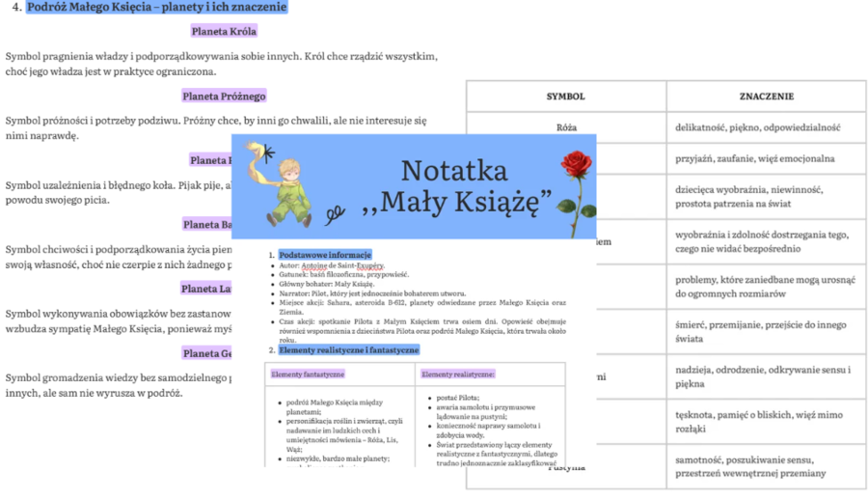This screenshot has height=500, width=868.
Task: Click bullet 'Gatunek: baśń filozoficzna, przypowieść'
Action: pyautogui.click(x=343, y=274)
